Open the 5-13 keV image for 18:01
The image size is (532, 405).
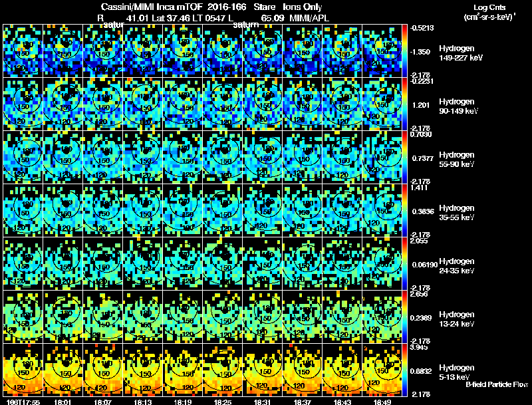[63, 370]
